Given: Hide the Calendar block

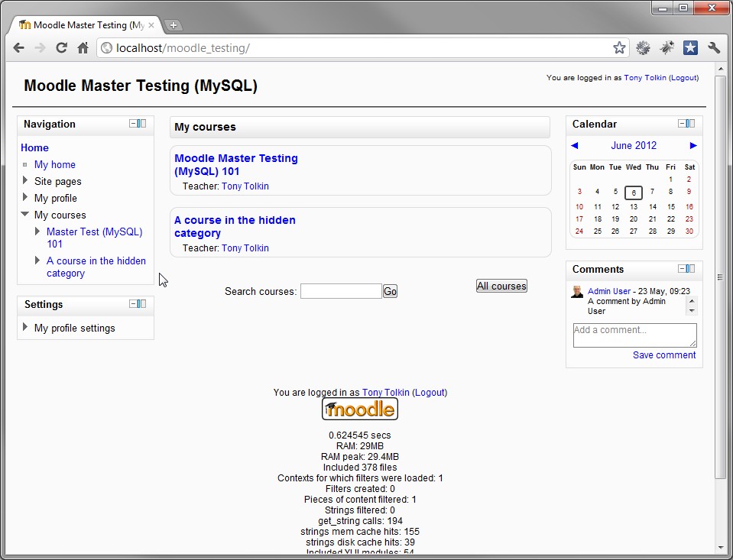Looking at the screenshot, I should pos(682,124).
